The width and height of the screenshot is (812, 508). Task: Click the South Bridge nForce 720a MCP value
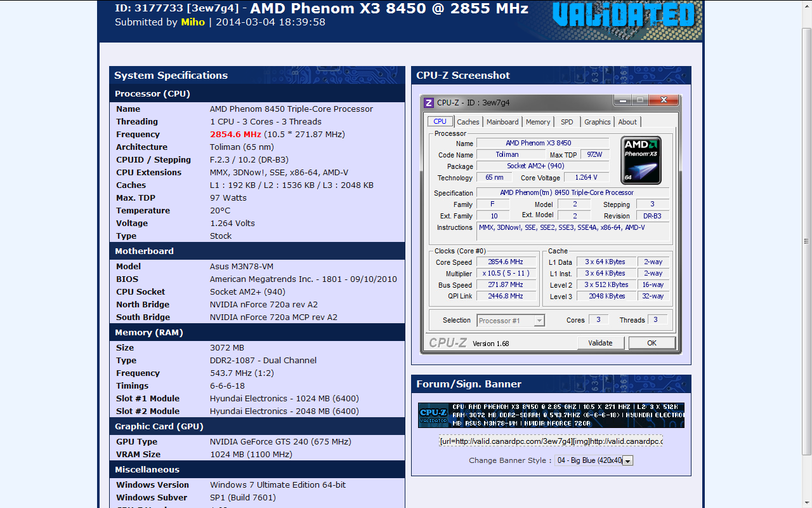[x=273, y=317]
